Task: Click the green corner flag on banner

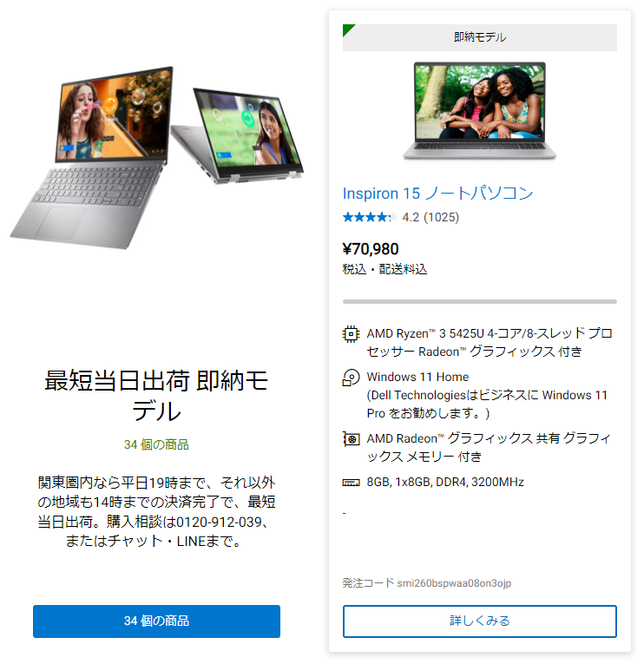Action: (348, 30)
